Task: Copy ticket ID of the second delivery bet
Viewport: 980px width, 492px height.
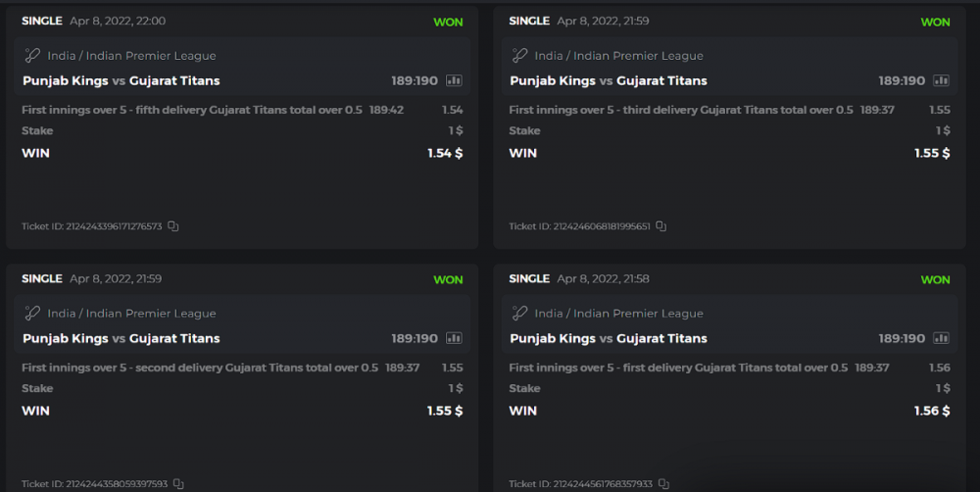Action: click(x=178, y=484)
